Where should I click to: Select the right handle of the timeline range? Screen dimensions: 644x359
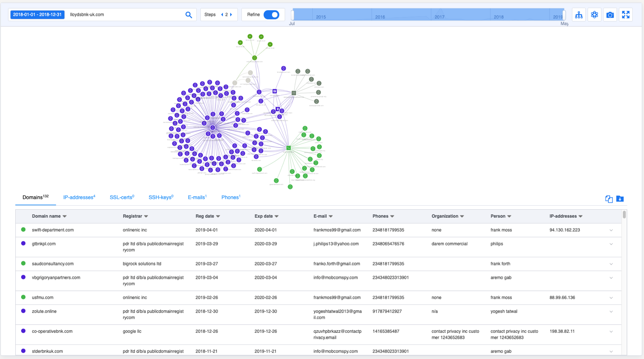pos(564,15)
